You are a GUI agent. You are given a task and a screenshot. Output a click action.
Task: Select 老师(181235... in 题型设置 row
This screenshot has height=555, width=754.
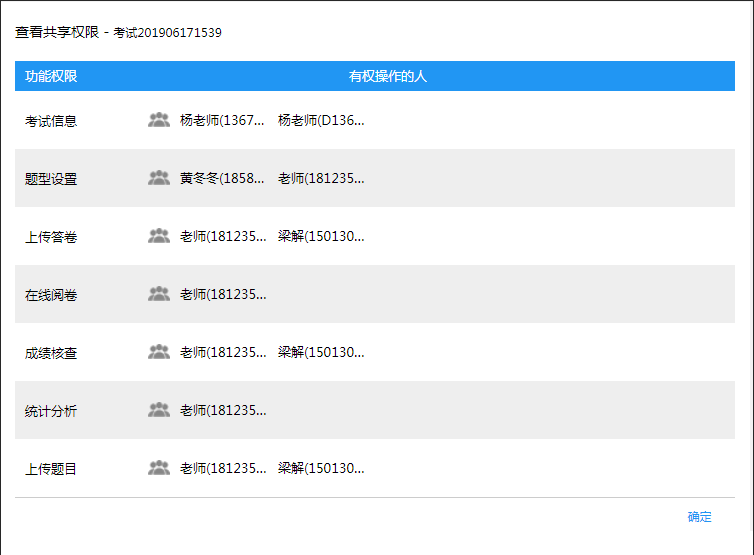(321, 179)
